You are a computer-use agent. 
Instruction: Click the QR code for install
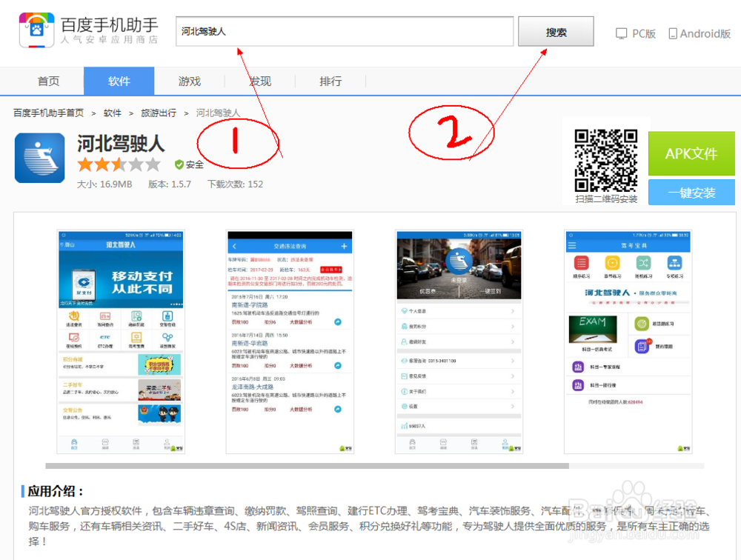(x=606, y=160)
